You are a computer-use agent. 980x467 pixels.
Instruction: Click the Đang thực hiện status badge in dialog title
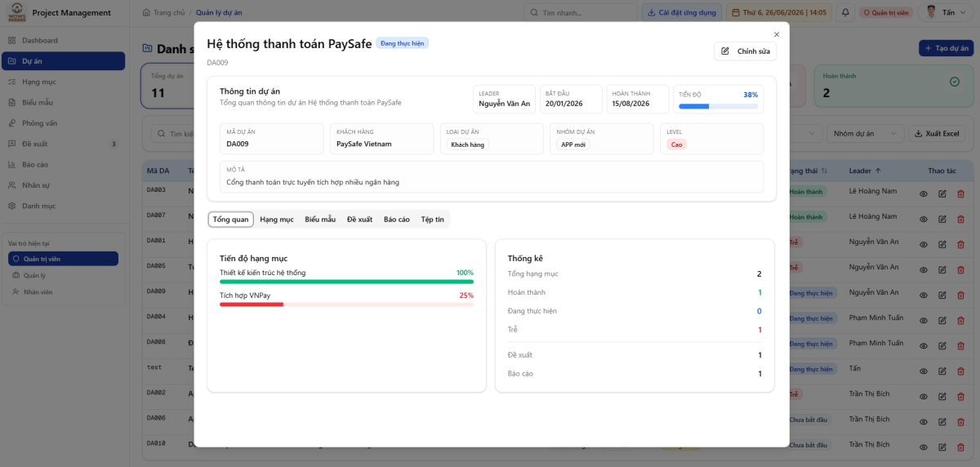402,43
